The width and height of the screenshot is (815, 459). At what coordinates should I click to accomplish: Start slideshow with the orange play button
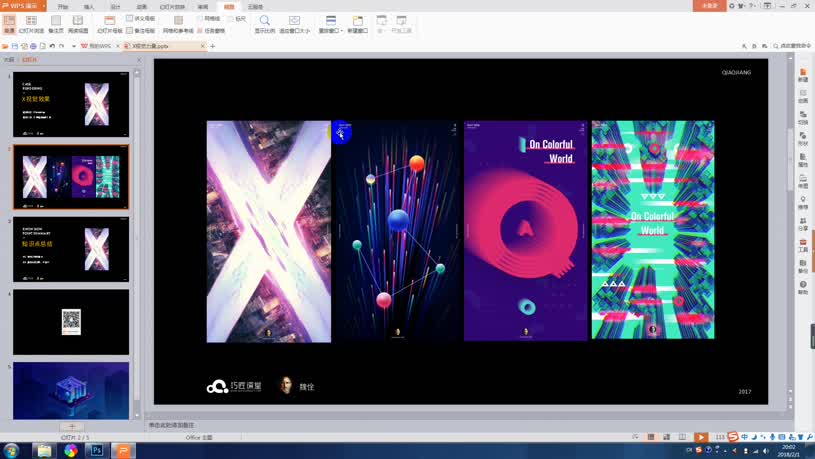click(700, 438)
